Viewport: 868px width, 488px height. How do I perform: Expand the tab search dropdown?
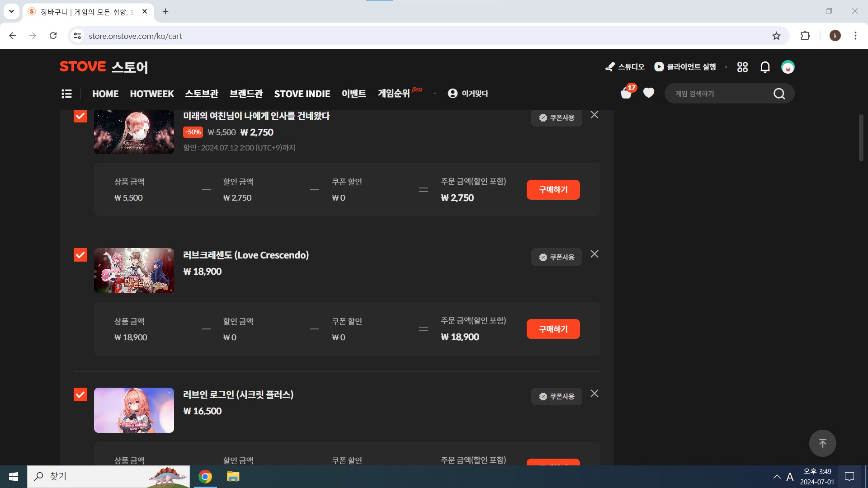click(x=11, y=12)
